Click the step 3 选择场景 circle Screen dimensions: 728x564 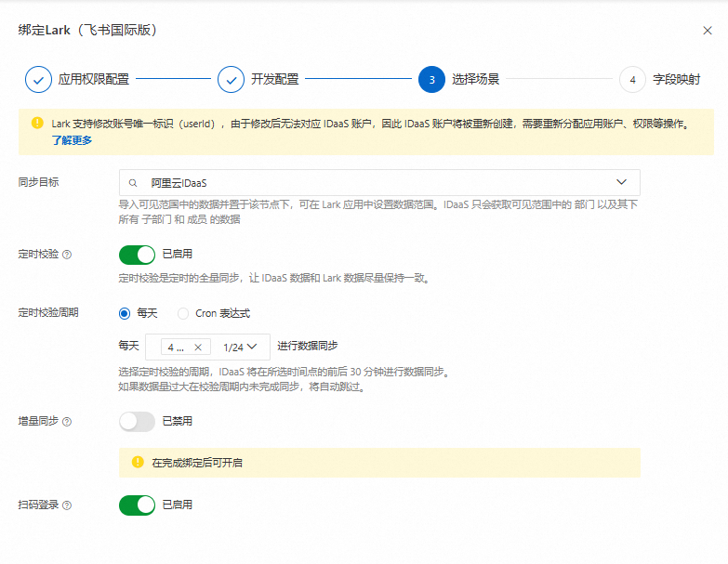point(431,79)
